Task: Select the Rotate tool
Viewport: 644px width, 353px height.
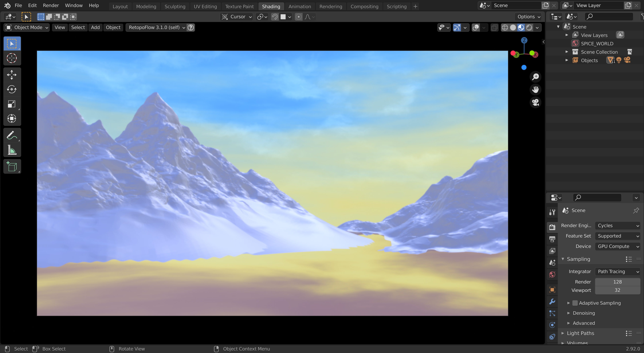Action: pyautogui.click(x=12, y=89)
